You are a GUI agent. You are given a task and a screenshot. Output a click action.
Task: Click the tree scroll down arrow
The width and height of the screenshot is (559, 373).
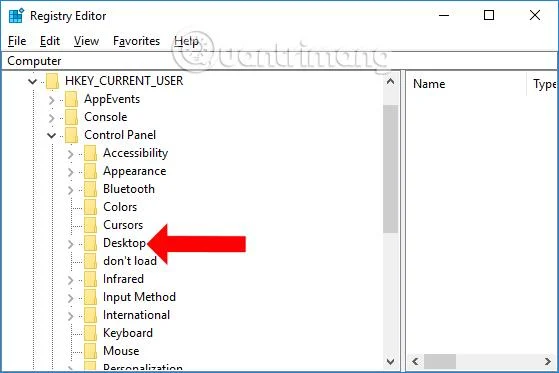390,362
